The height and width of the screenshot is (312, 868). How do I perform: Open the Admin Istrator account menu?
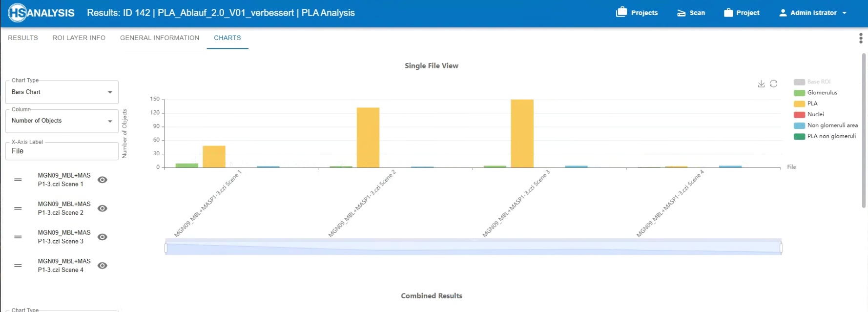(813, 13)
